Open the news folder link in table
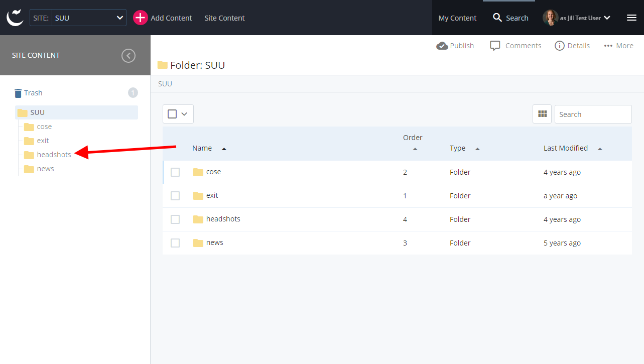This screenshot has width=644, height=364. pos(214,242)
